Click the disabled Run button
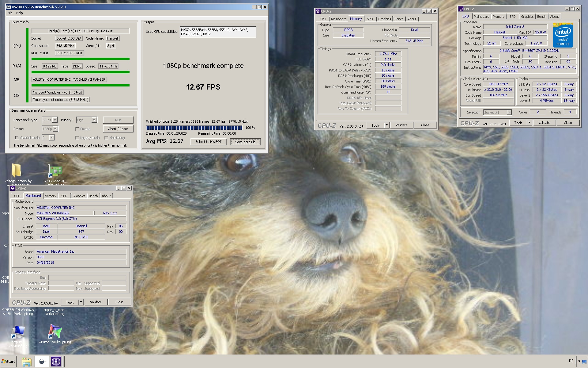The height and width of the screenshot is (368, 588). coord(118,120)
